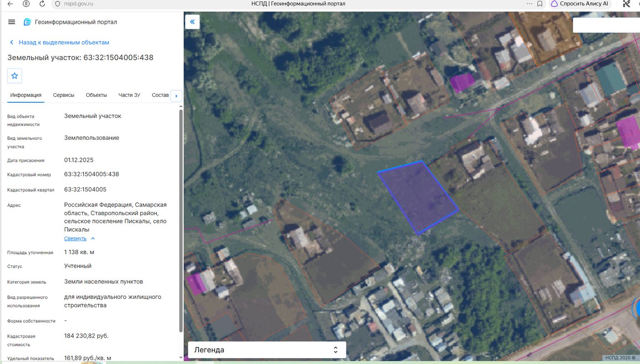Screen dimensions: 640x364
Task: Click the status value Учтенный
Action: point(78,266)
